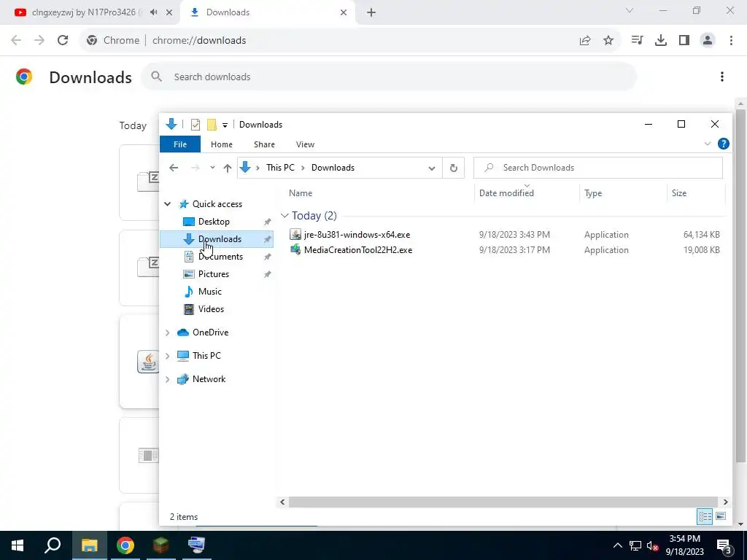Click the Chrome tab search chevron
Image resolution: width=747 pixels, height=560 pixels.
(630, 10)
